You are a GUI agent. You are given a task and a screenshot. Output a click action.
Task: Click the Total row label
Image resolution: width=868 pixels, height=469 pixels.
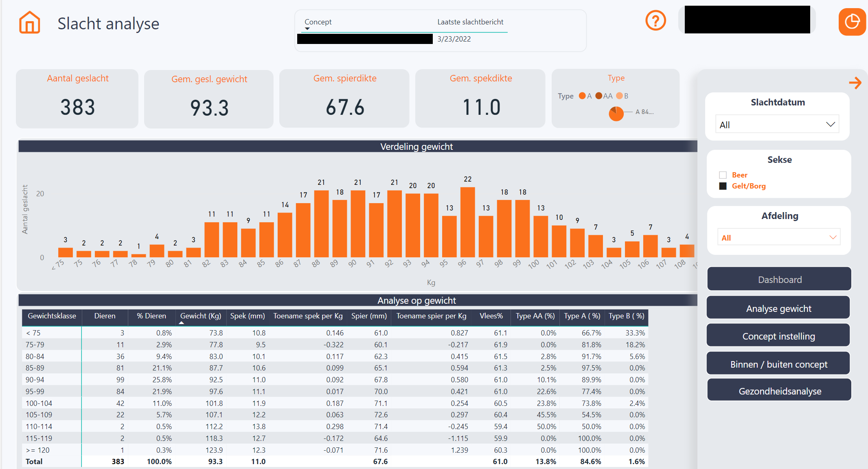(34, 461)
